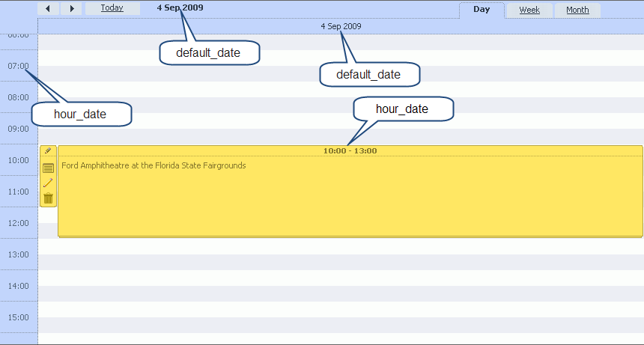Go to the next day arrow
Viewport: 644px width, 345px height.
(x=71, y=8)
